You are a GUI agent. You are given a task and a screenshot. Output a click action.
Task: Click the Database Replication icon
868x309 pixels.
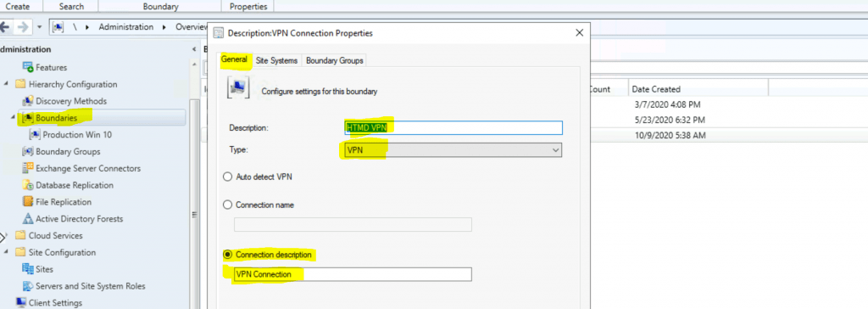(x=28, y=185)
